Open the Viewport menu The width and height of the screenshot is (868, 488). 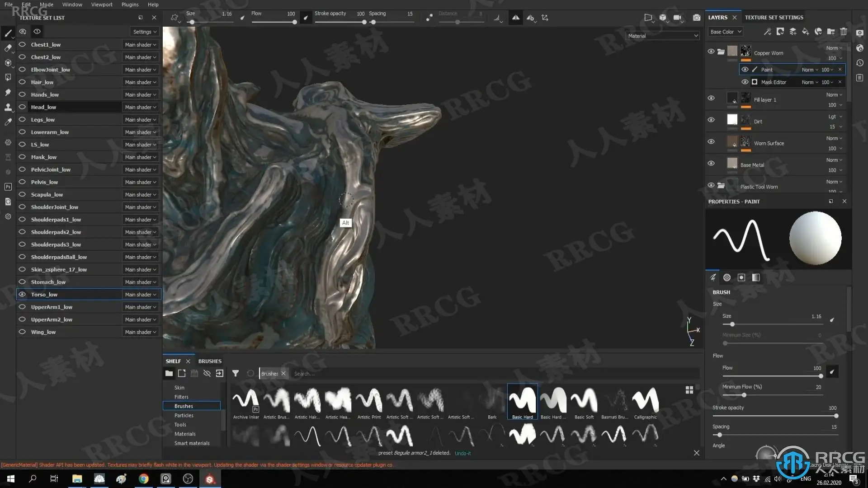pyautogui.click(x=102, y=5)
